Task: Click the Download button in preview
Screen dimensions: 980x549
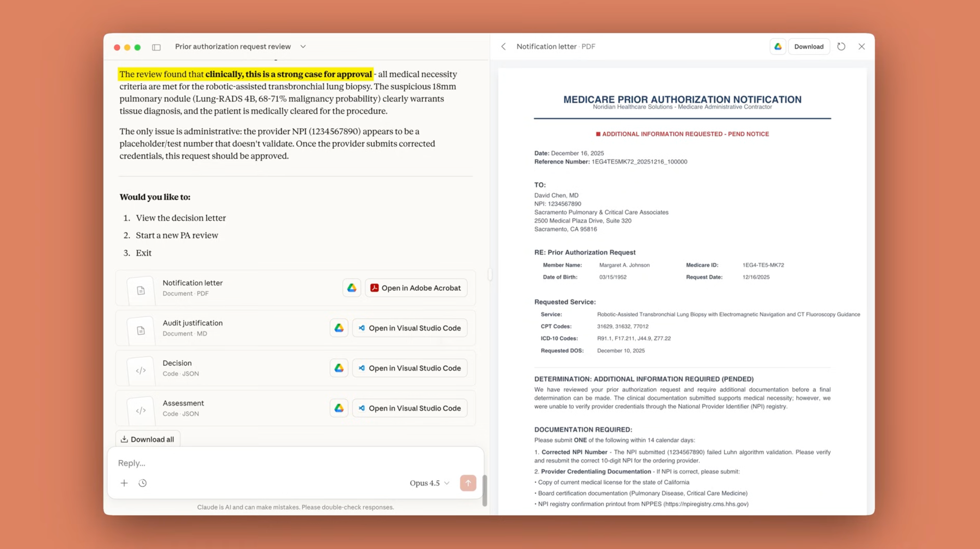Action: click(809, 46)
